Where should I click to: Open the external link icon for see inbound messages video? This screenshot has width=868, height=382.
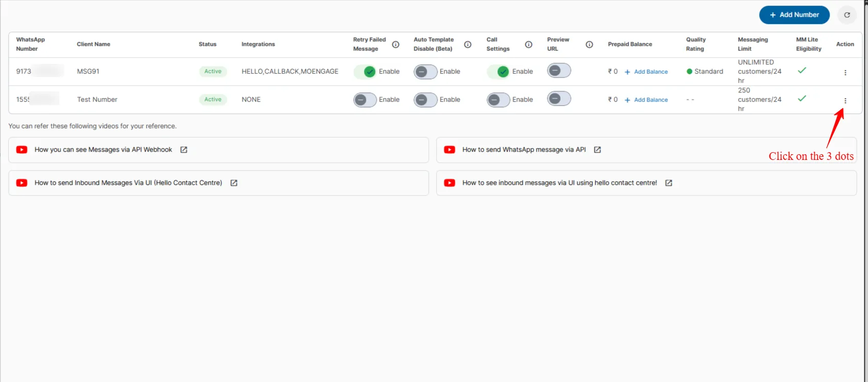pyautogui.click(x=668, y=183)
